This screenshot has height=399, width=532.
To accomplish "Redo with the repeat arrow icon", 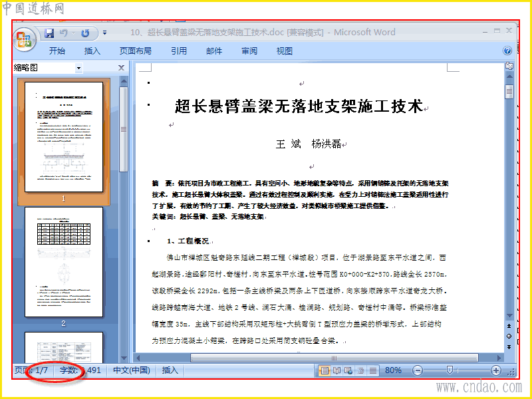I will tap(85, 33).
